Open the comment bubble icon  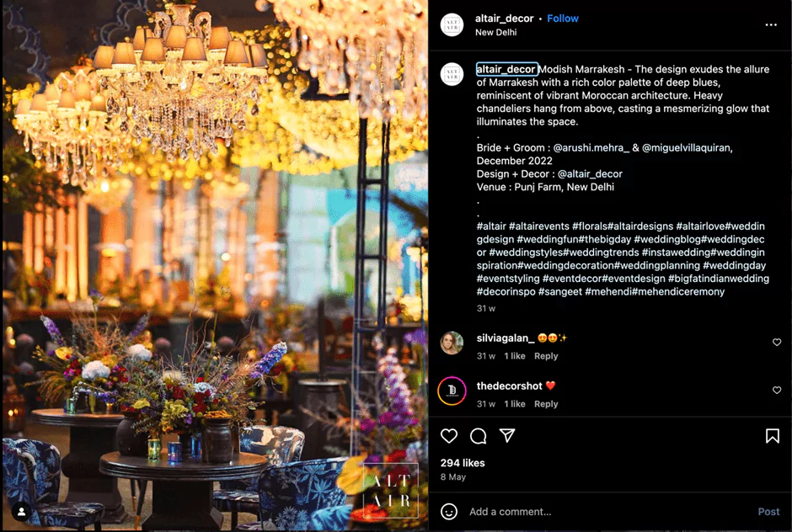click(478, 435)
